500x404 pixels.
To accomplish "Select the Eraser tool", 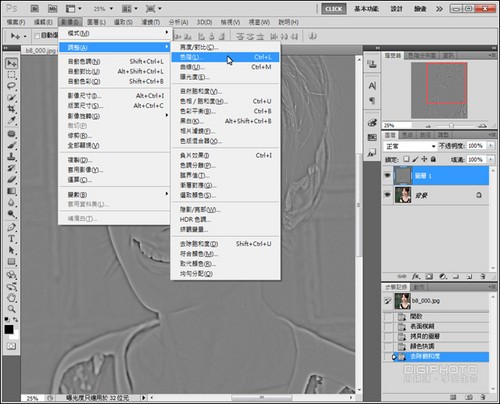I will [12, 180].
